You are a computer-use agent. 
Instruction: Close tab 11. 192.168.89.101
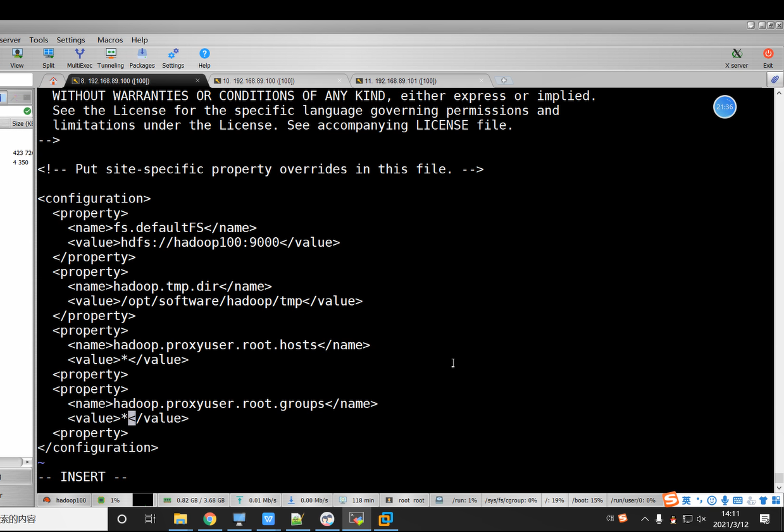[x=482, y=81]
